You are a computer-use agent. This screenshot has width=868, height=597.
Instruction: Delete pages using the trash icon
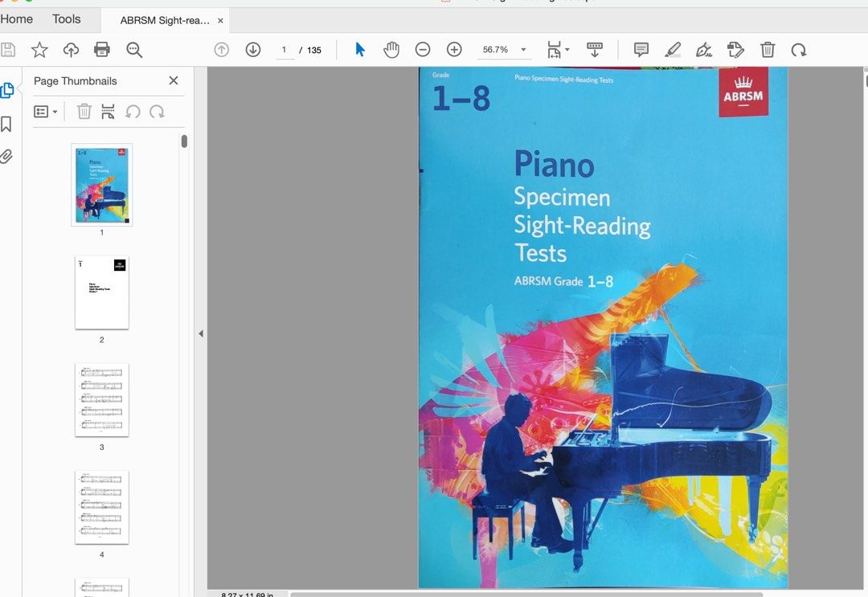pos(768,50)
